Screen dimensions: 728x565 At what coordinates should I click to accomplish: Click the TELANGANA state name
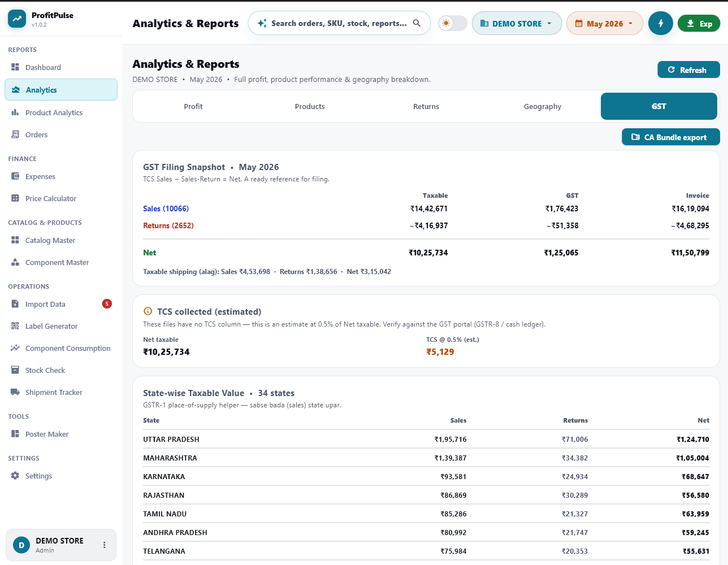point(164,551)
